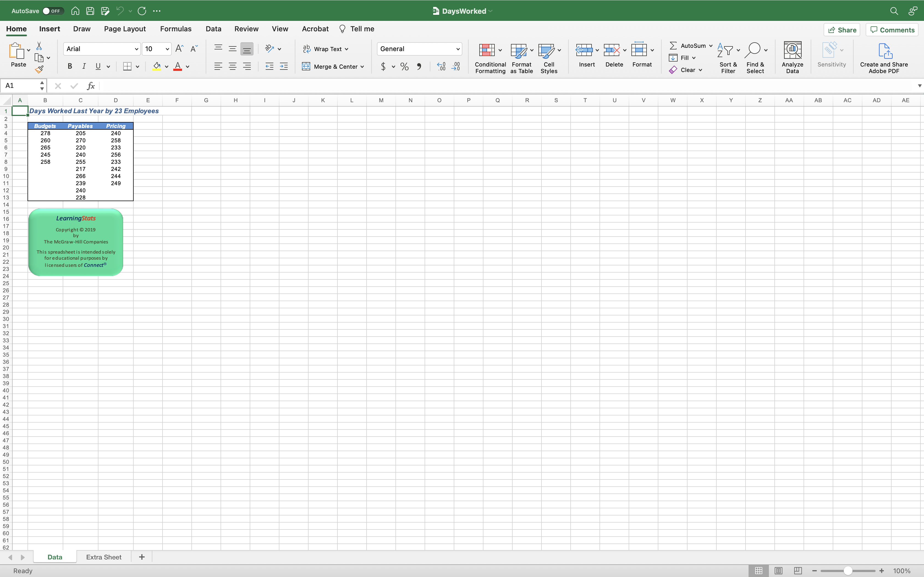Switch to Page Layout view in status bar
The height and width of the screenshot is (577, 924).
(778, 570)
